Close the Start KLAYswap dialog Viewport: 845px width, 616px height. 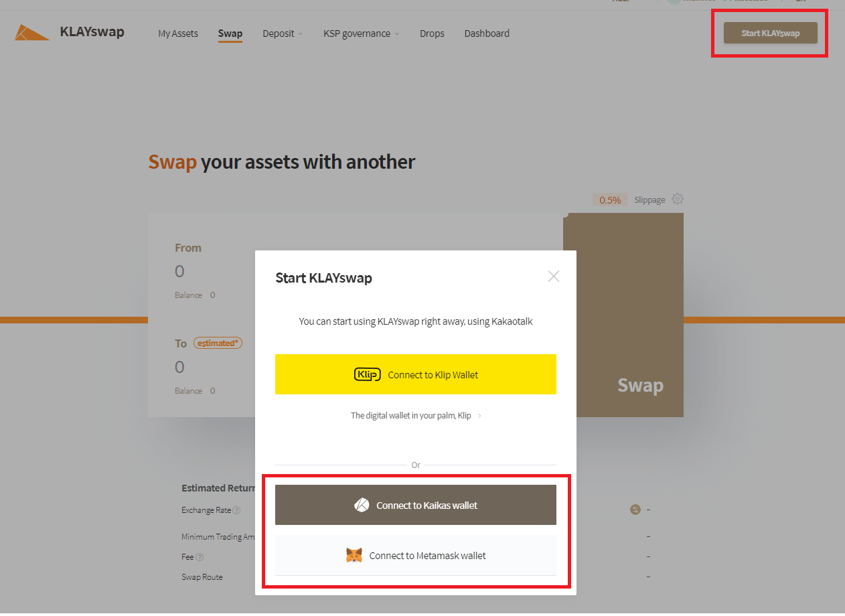553,277
